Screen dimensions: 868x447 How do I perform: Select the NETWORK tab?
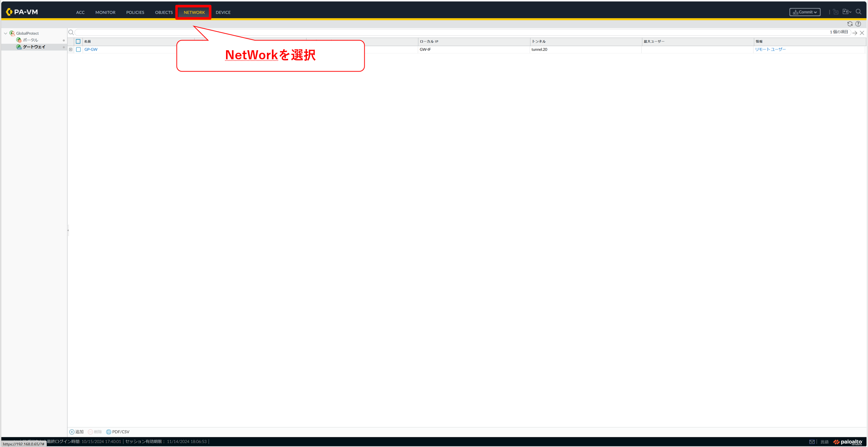coord(194,12)
